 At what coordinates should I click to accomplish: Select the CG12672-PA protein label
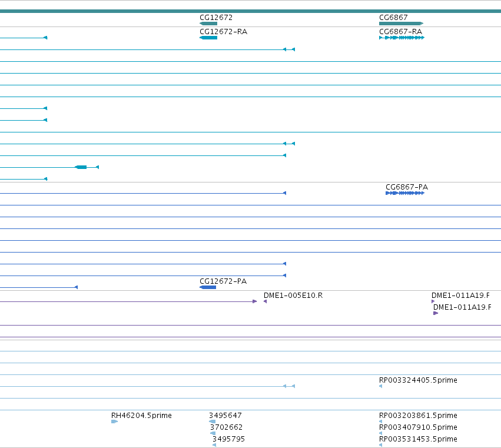(x=223, y=281)
